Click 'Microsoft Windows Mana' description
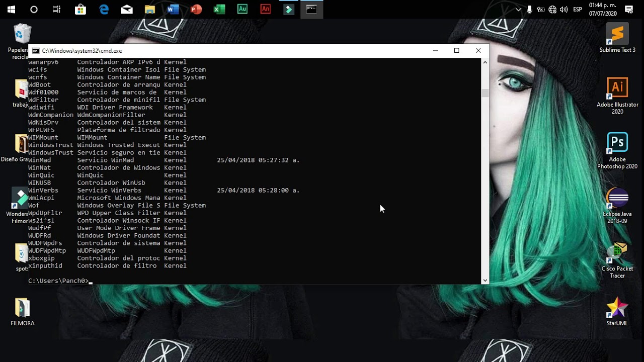The width and height of the screenshot is (644, 362). tap(119, 198)
